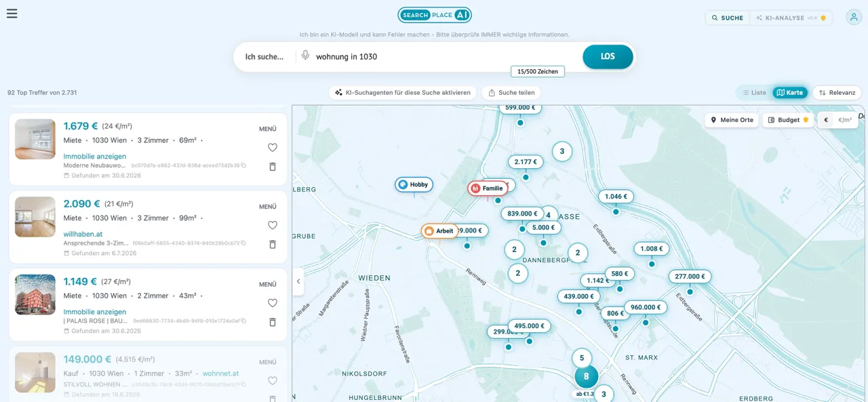This screenshot has width=868, height=402.
Task: Activate KI-Suchagenten for this search
Action: click(x=403, y=93)
